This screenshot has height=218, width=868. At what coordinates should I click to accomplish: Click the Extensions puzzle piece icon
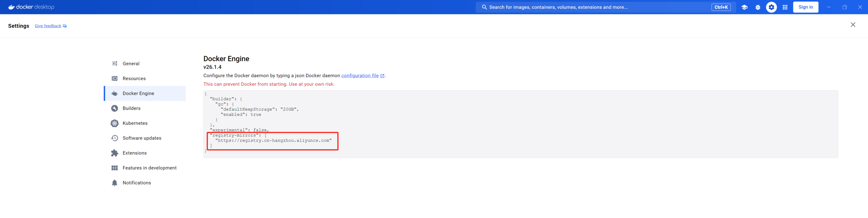click(x=115, y=153)
